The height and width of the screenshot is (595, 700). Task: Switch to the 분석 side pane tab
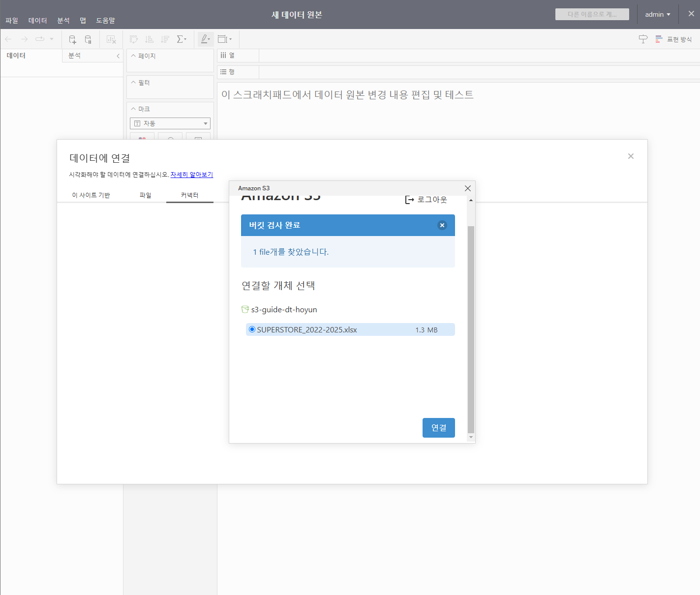pos(75,56)
